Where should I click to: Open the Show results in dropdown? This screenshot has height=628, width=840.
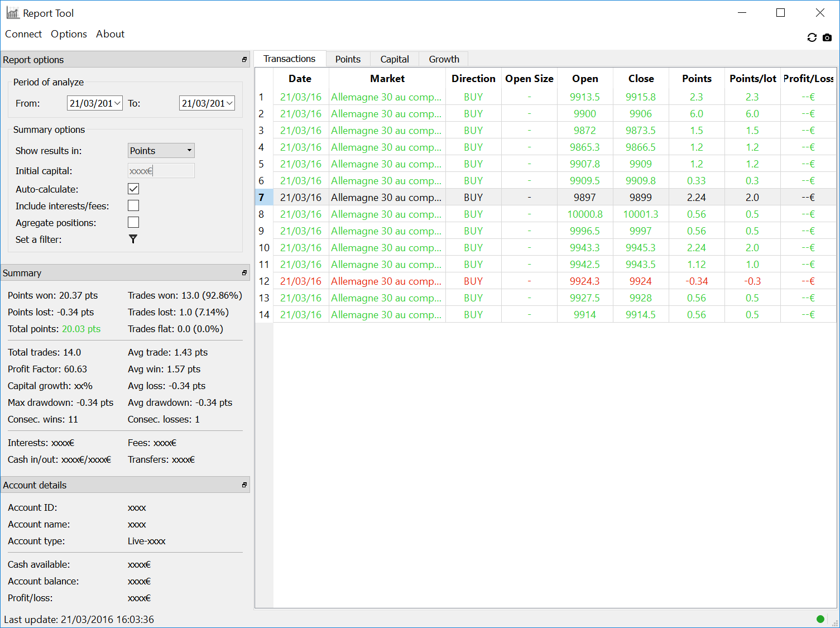161,151
